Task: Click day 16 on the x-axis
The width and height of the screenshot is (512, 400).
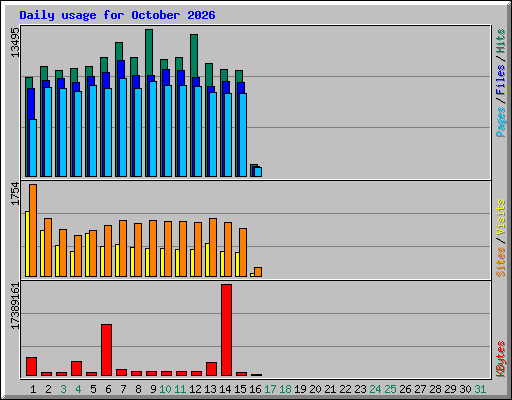Action: click(x=255, y=389)
